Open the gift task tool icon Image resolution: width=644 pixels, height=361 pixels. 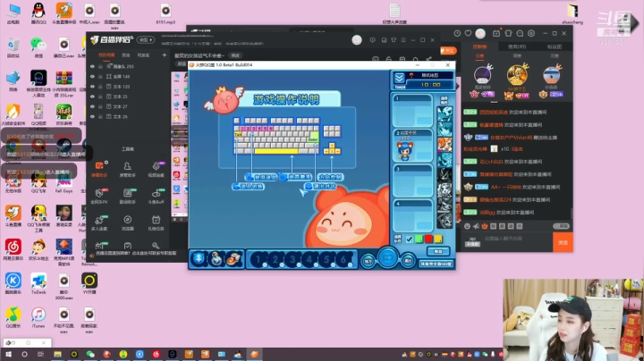(156, 222)
